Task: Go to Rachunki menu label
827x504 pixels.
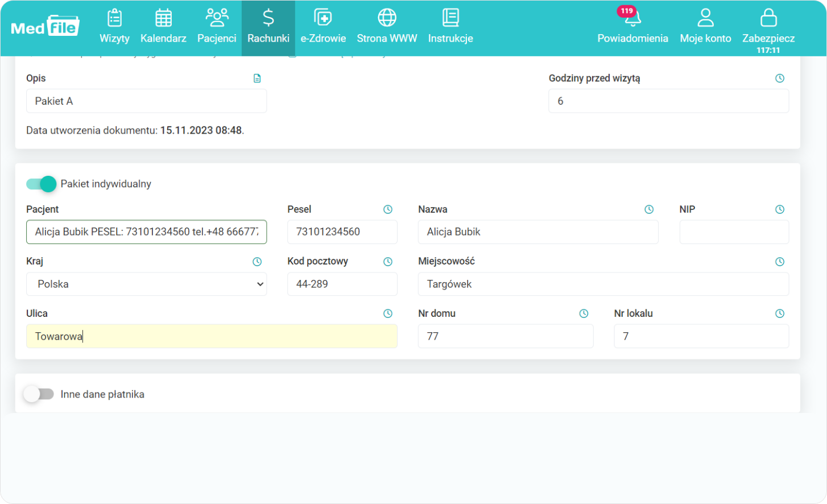Action: tap(268, 38)
